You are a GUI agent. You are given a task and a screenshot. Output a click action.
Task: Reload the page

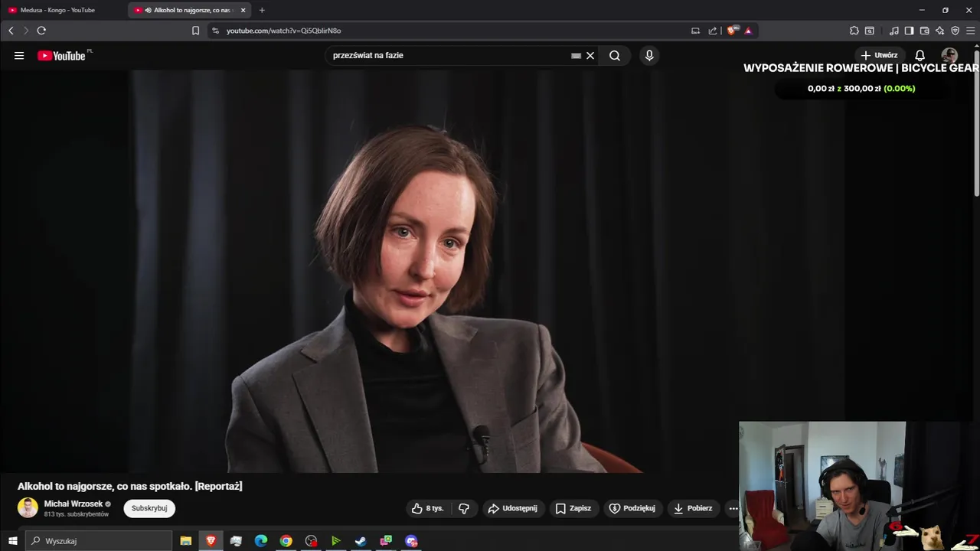[x=41, y=31]
